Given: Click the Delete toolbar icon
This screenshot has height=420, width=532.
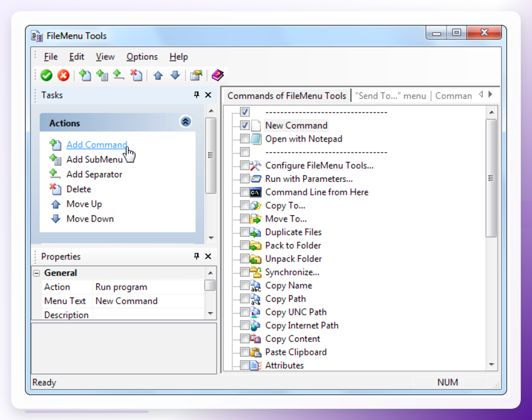Looking at the screenshot, I should [136, 75].
